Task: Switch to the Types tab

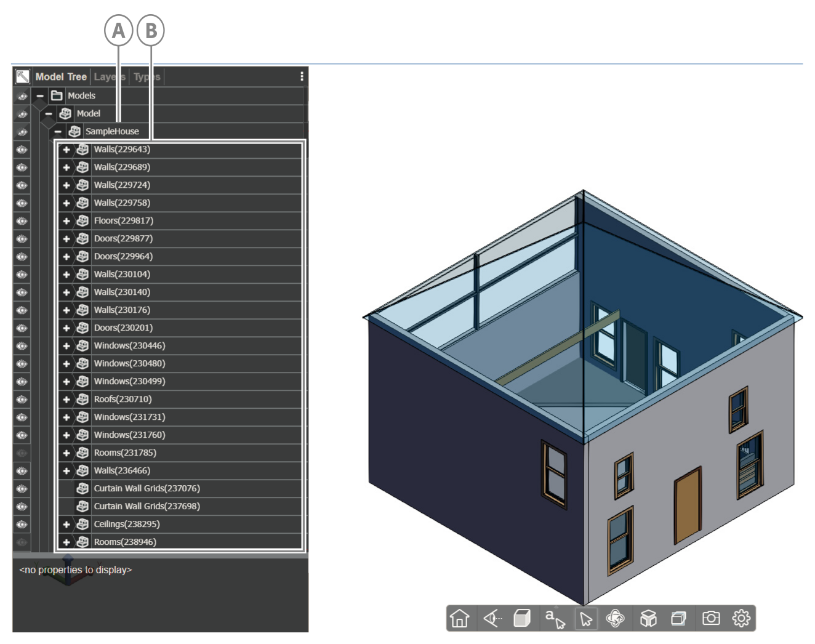Action: [147, 77]
